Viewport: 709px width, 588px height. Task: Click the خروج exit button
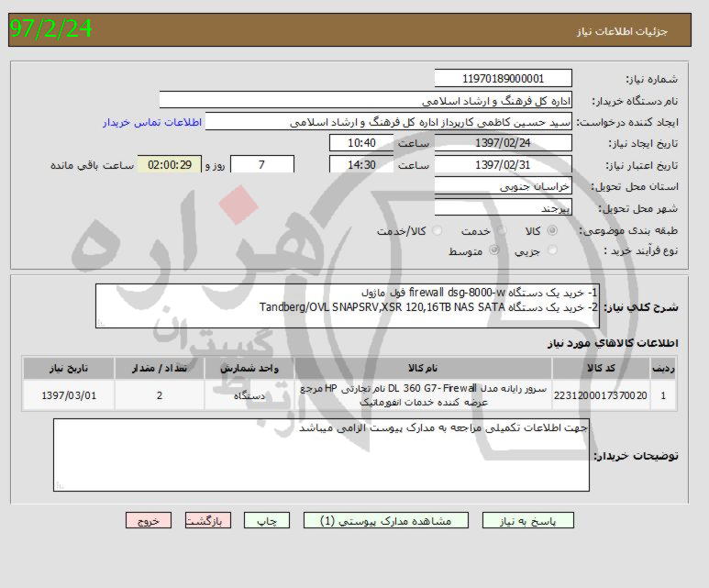pyautogui.click(x=149, y=521)
